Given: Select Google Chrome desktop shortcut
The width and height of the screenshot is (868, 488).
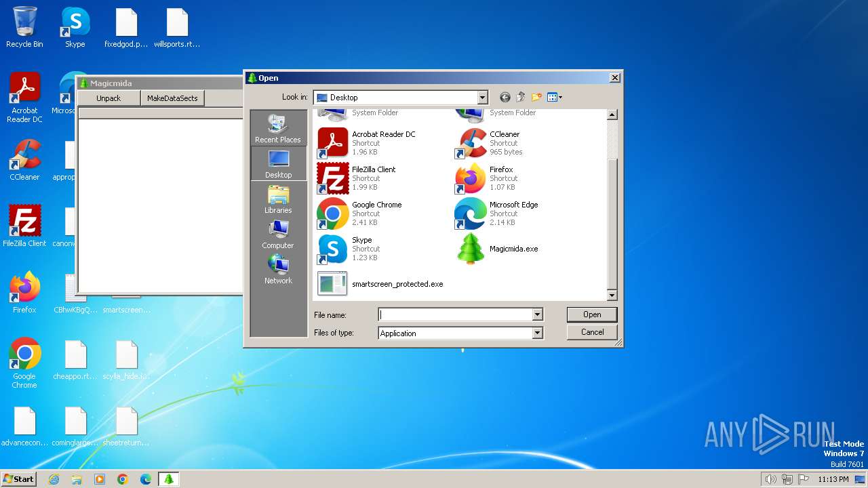Looking at the screenshot, I should click(24, 363).
